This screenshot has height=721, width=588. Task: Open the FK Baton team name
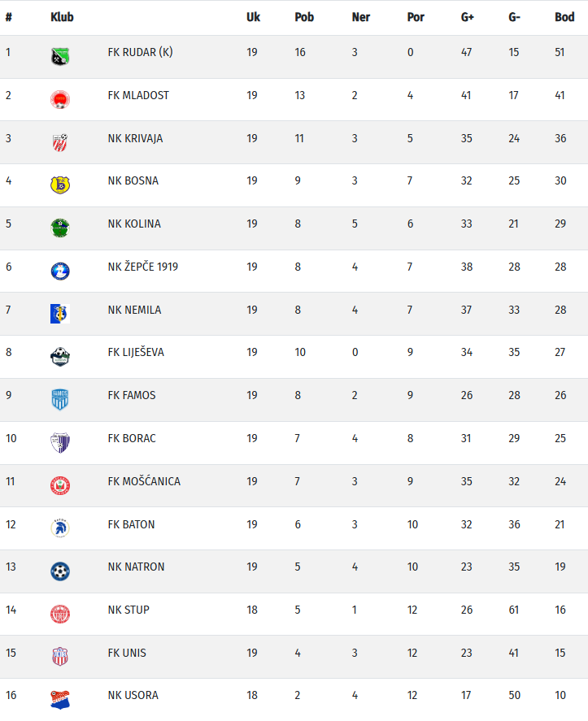coord(131,524)
